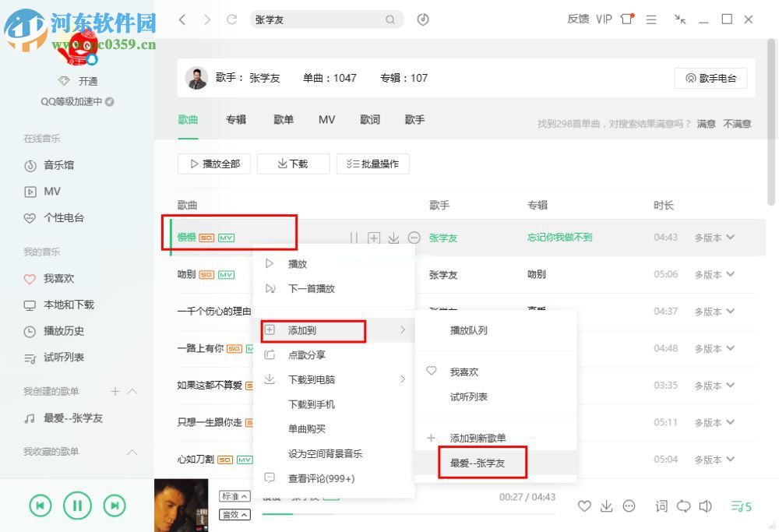Click the mini-mode arrows icon at top right

(x=679, y=19)
